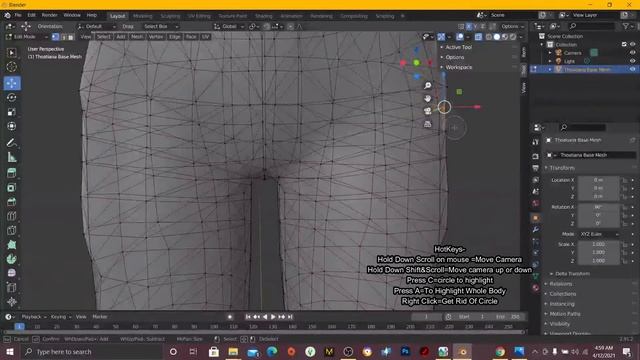The width and height of the screenshot is (640, 360).
Task: Click the viewport zoom magnifier icon
Action: [427, 85]
